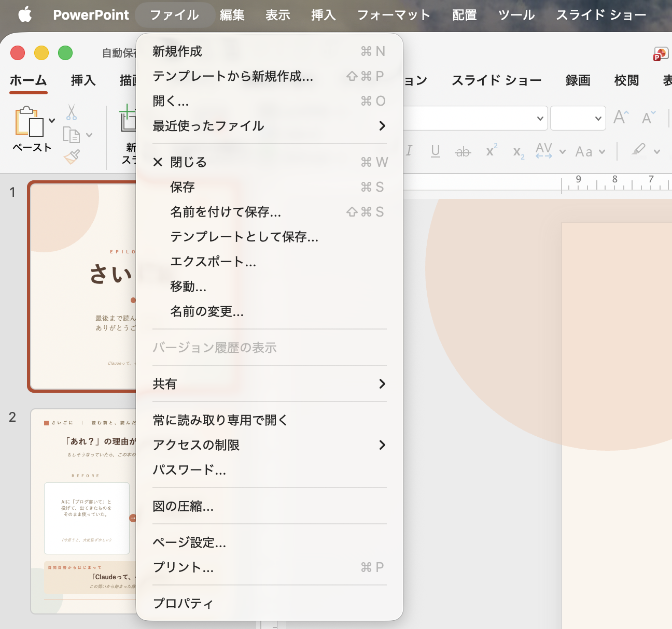Open the Apple menu
Viewport: 672px width, 629px height.
[x=25, y=15]
